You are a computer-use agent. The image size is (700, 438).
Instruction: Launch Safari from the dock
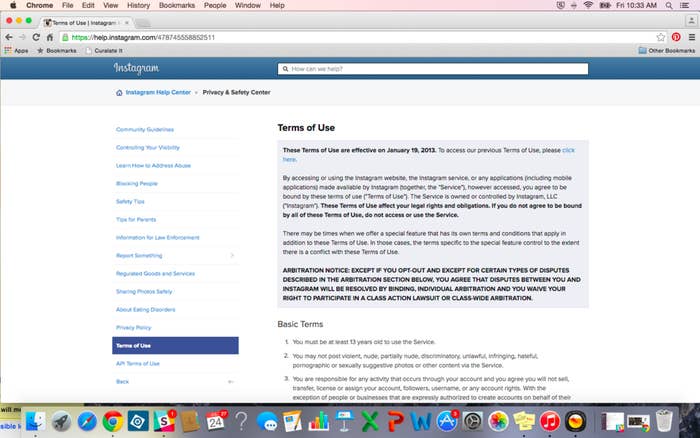(87, 421)
